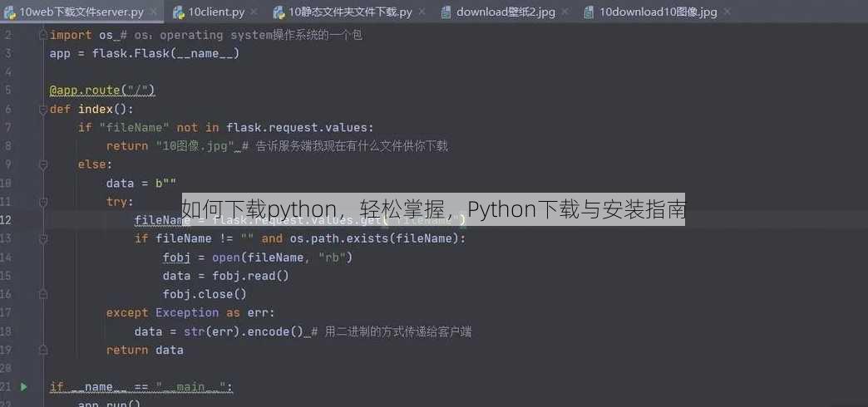Click the Python icon on 10web下载文件server.py tab

tap(9, 12)
